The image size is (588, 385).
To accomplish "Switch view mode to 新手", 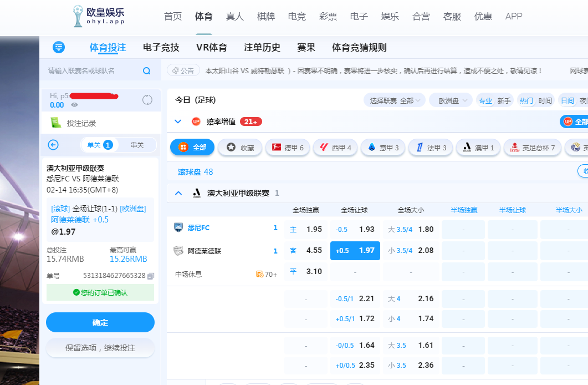I will tap(504, 100).
